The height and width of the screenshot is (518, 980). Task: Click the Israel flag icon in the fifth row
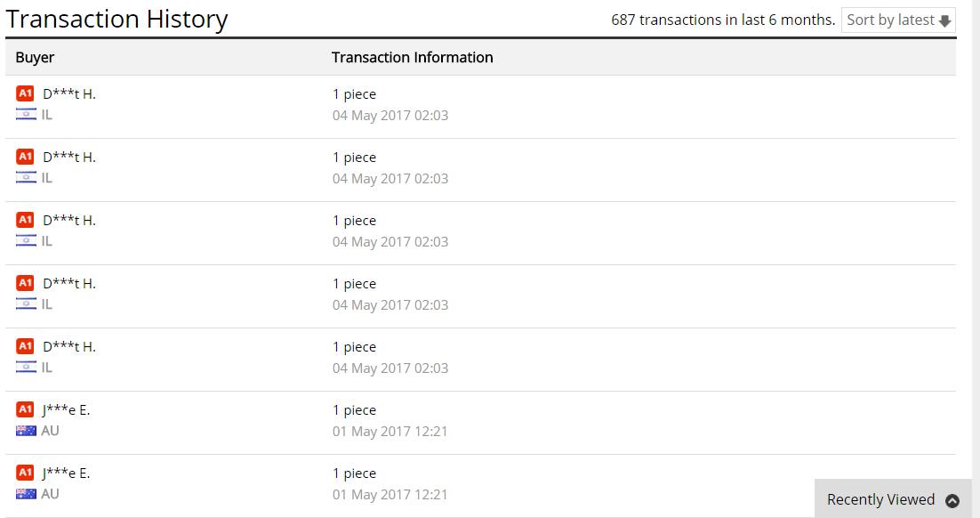pyautogui.click(x=27, y=368)
